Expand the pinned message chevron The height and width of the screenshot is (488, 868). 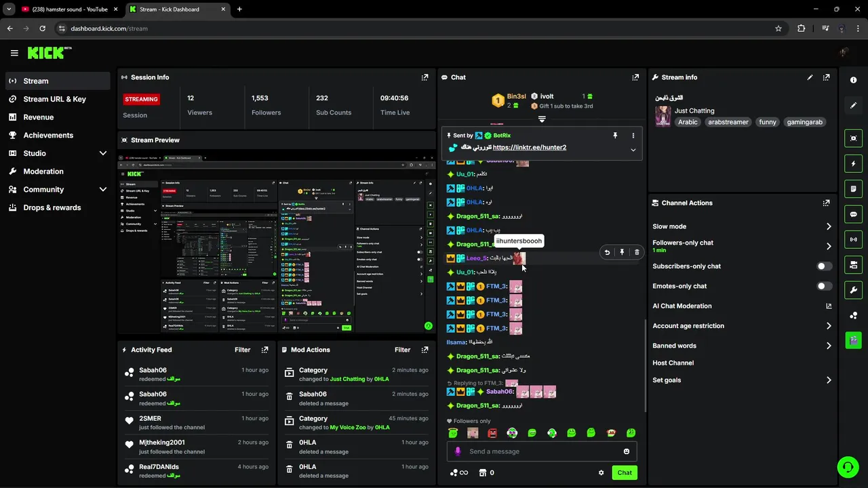pos(633,150)
